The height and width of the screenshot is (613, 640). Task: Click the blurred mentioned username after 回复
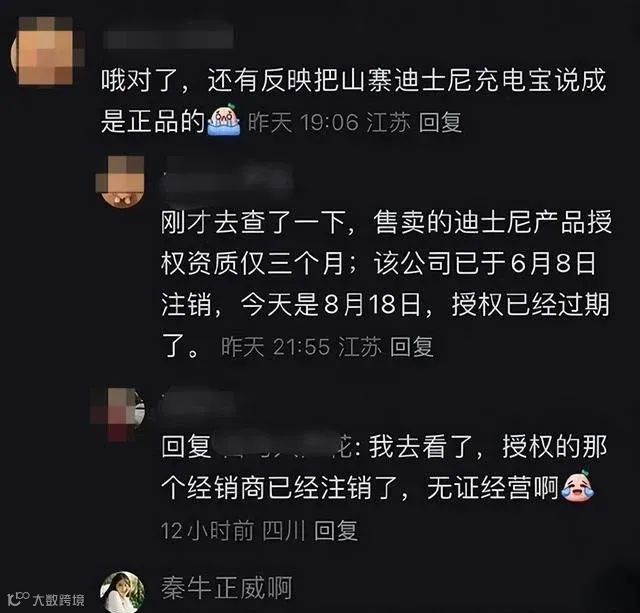click(282, 447)
